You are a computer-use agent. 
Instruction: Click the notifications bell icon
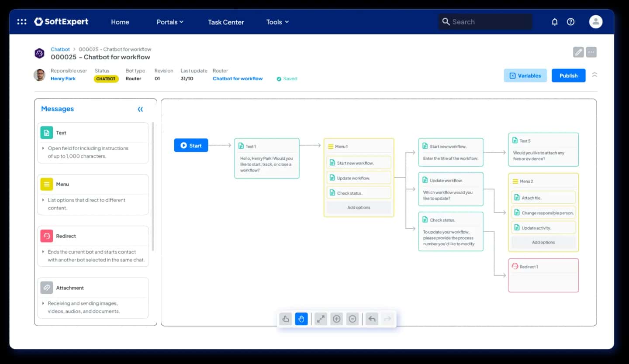point(555,22)
